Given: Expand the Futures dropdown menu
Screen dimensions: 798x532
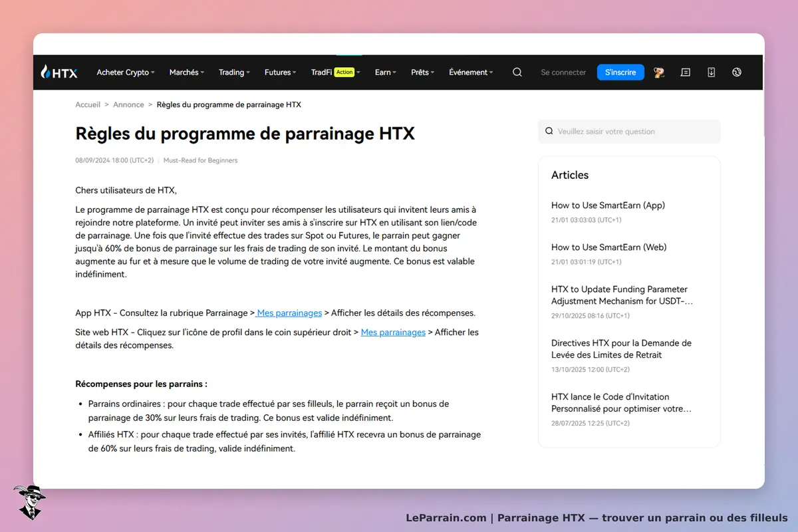Looking at the screenshot, I should pos(281,72).
